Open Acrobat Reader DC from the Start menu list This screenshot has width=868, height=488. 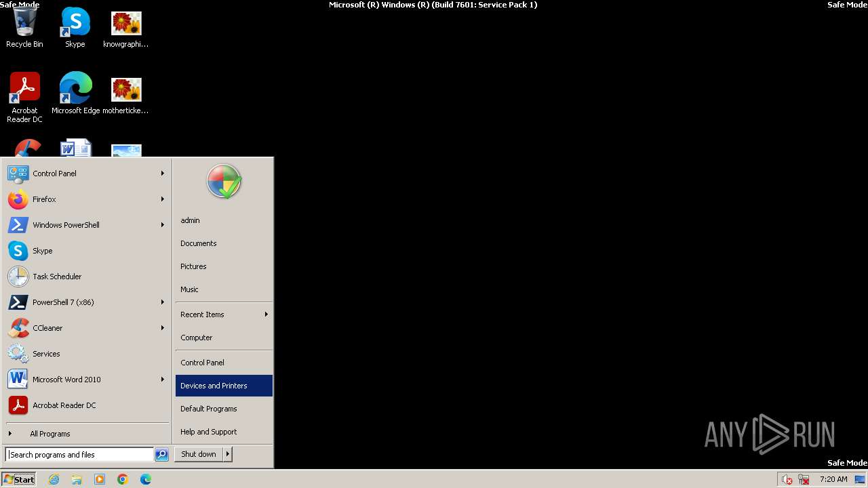tap(86, 405)
